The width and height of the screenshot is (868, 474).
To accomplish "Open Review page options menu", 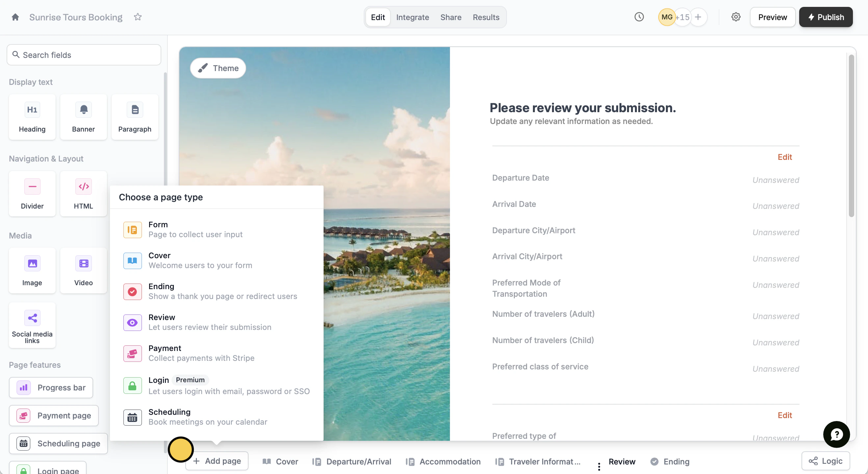I will point(599,466).
